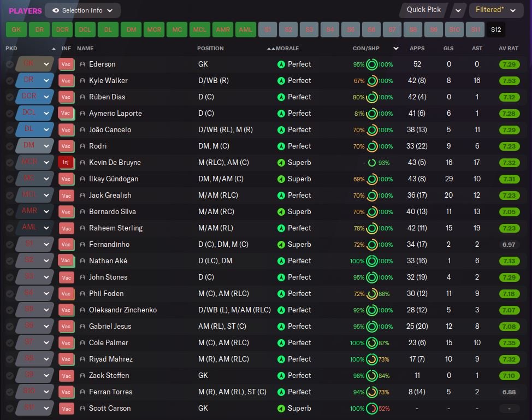Click the 6.97 rating badge for Fernandinho
Viewport: 532px width, 420px height.
(x=509, y=245)
